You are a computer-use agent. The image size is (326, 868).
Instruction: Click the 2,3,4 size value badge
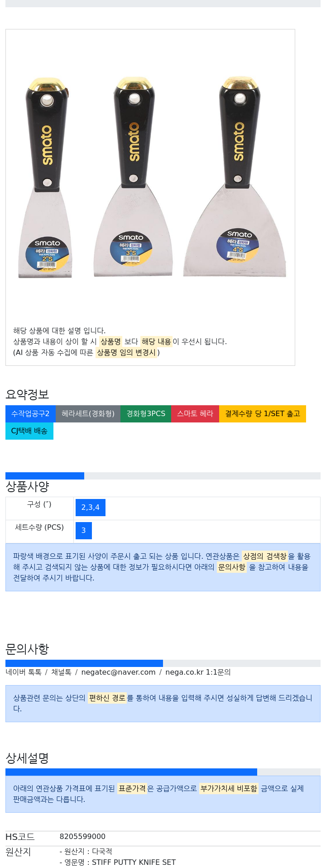pyautogui.click(x=91, y=508)
